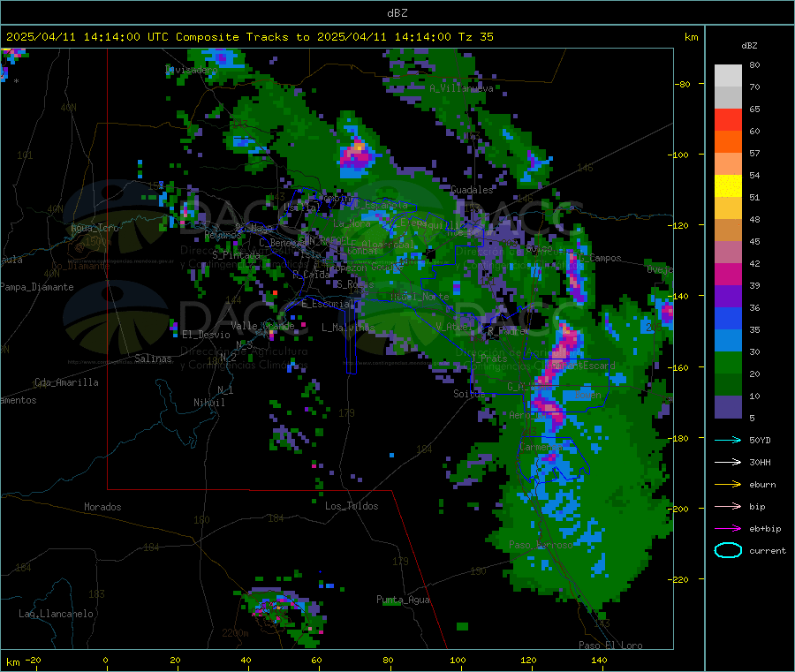Click the dusty pink 42-45 dBZ swatch
Image resolution: width=795 pixels, height=672 pixels.
(x=728, y=253)
